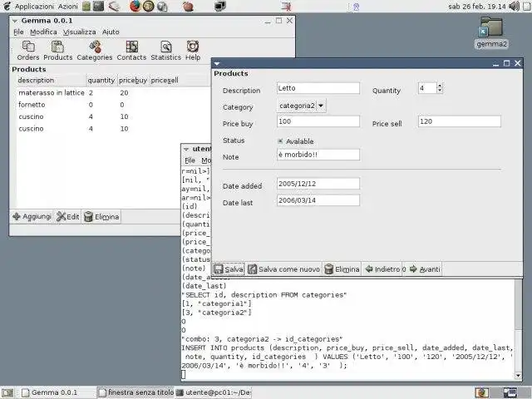Image resolution: width=532 pixels, height=399 pixels.
Task: Open the Modifica menu in Gemma
Action: click(43, 32)
